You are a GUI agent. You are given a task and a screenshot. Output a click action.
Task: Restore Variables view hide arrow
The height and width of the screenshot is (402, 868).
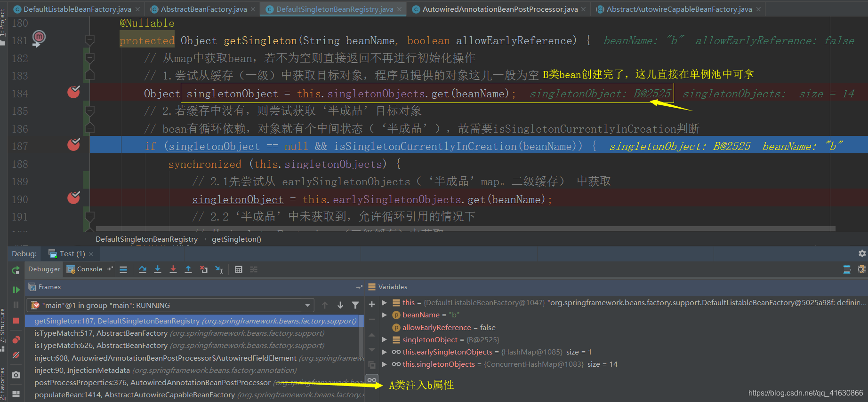[359, 287]
